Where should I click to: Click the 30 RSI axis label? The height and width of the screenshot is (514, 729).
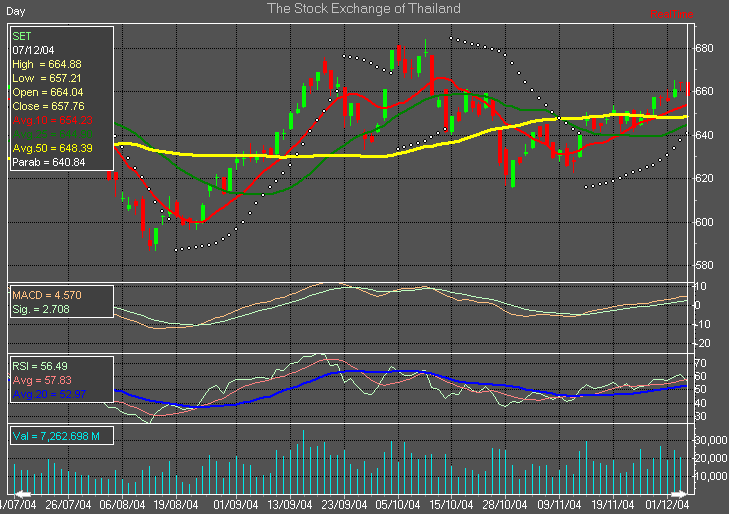pyautogui.click(x=701, y=416)
